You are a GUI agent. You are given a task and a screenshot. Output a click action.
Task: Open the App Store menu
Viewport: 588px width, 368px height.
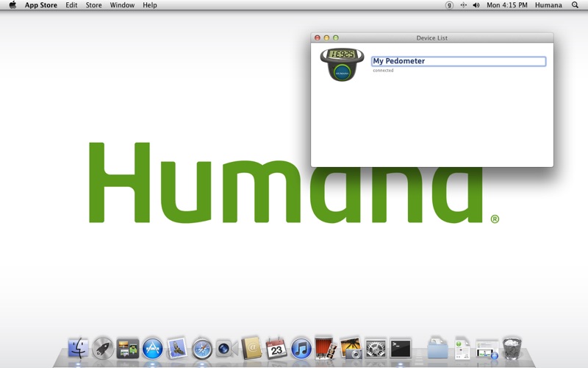41,5
